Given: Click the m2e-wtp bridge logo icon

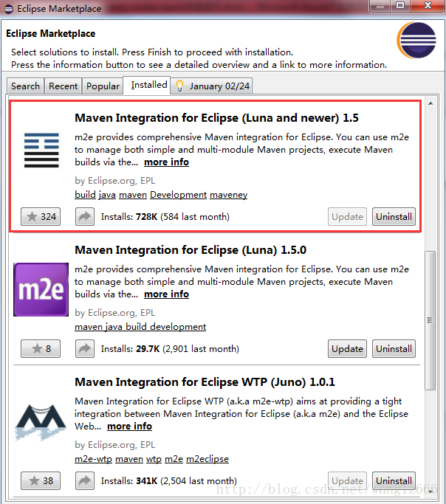Looking at the screenshot, I should pos(41,422).
